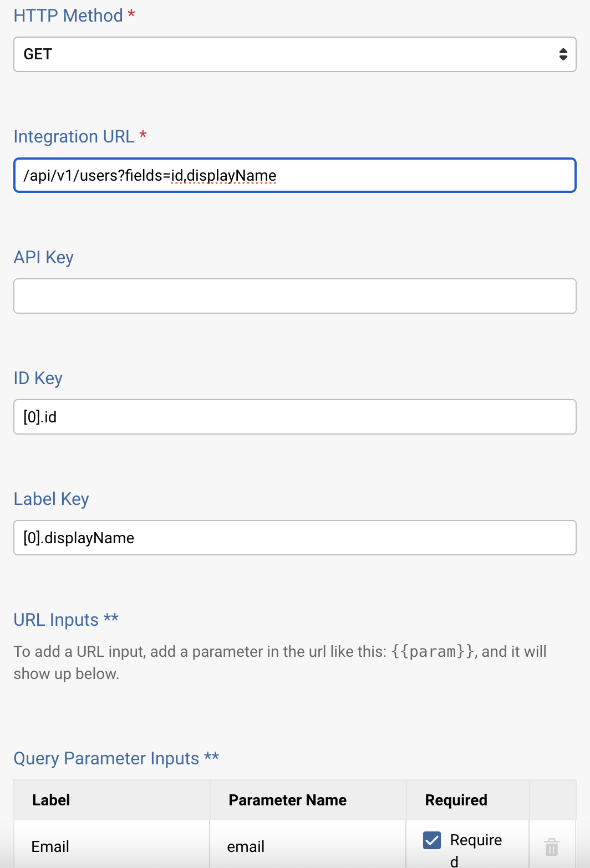Viewport: 590px width, 868px height.
Task: Click the Label column header
Action: click(x=51, y=800)
